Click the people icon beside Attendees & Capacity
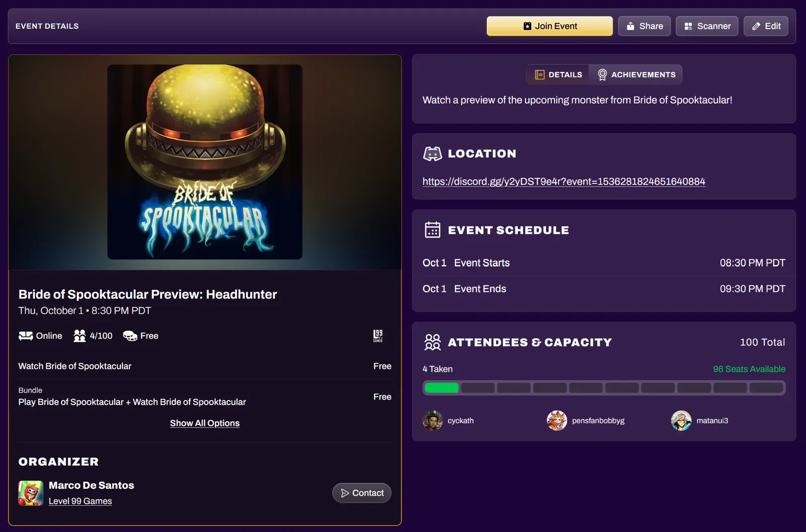This screenshot has width=806, height=532. 432,342
